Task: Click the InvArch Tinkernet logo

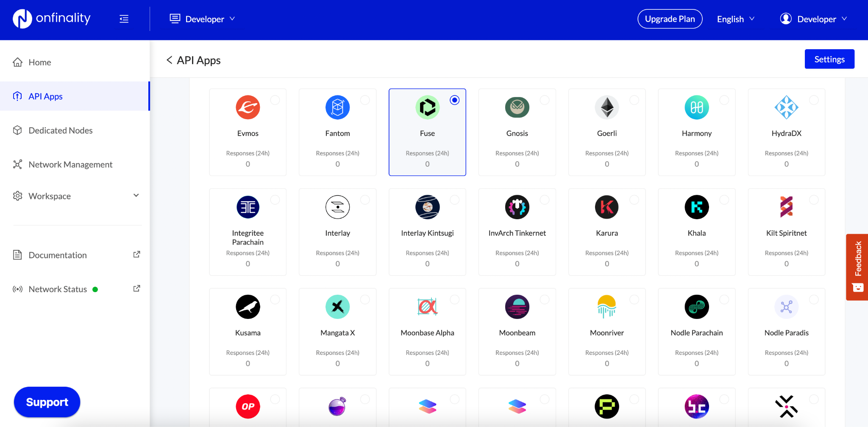Action: point(517,207)
